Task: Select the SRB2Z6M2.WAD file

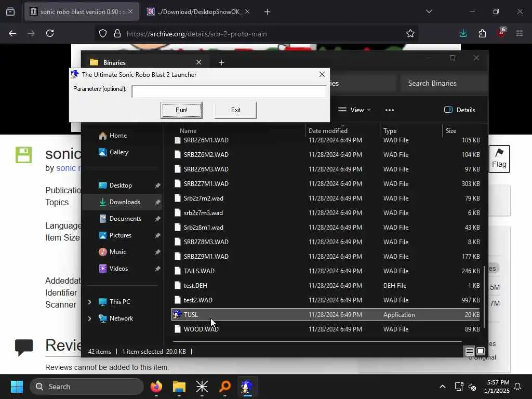Action: 326,154
